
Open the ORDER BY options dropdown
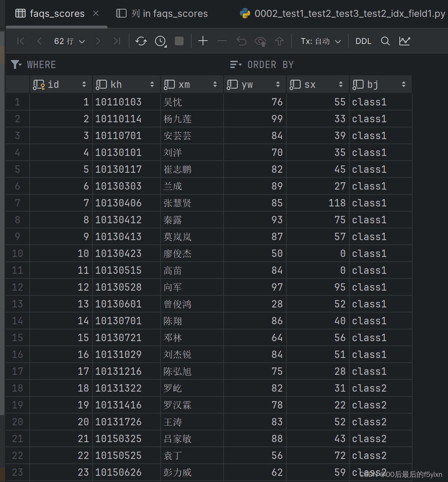(236, 64)
